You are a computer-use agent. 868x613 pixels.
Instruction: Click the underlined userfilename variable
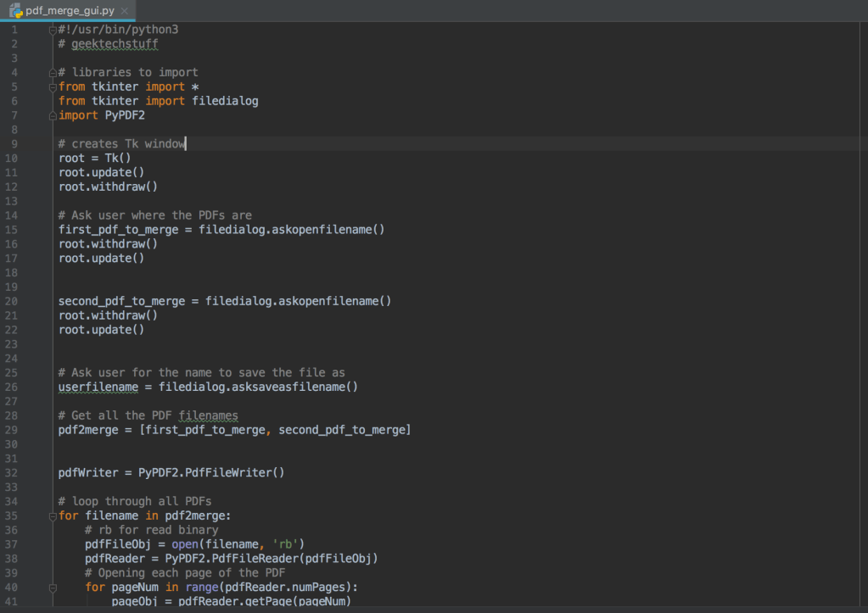pyautogui.click(x=98, y=387)
